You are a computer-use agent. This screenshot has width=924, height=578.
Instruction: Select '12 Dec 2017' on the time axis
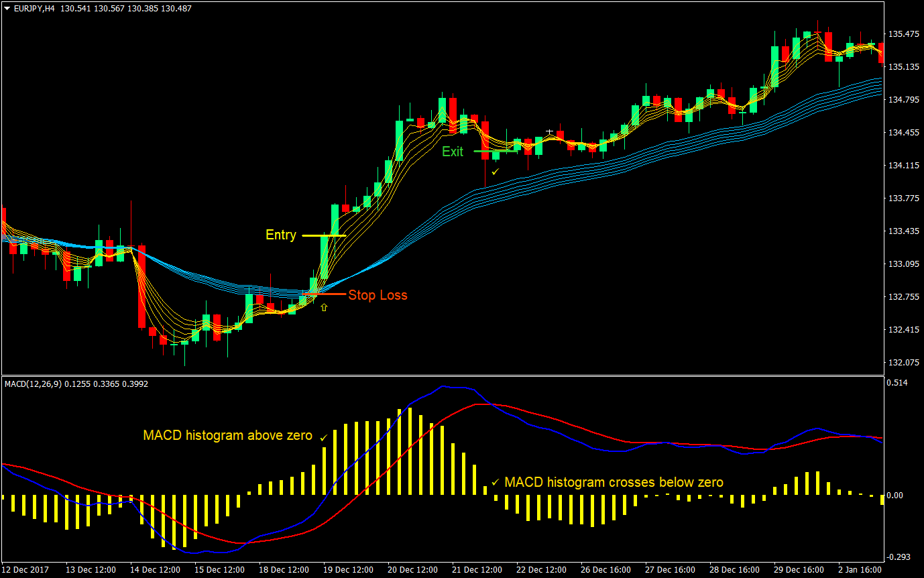click(x=25, y=569)
